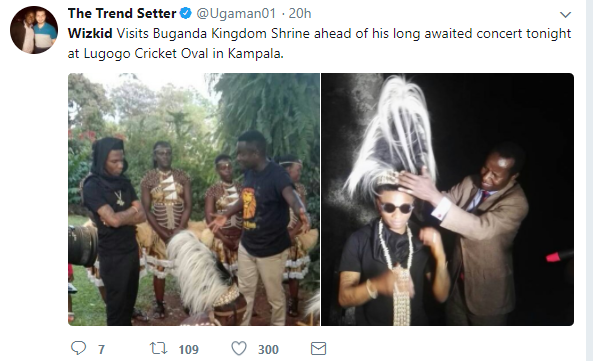Retweet using the arrows icon
The height and width of the screenshot is (361, 593).
(158, 348)
